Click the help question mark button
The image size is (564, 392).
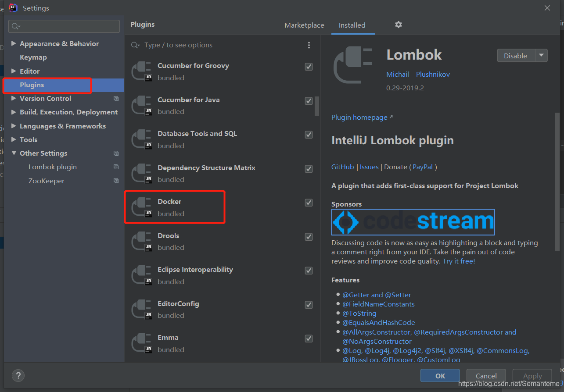click(x=18, y=375)
